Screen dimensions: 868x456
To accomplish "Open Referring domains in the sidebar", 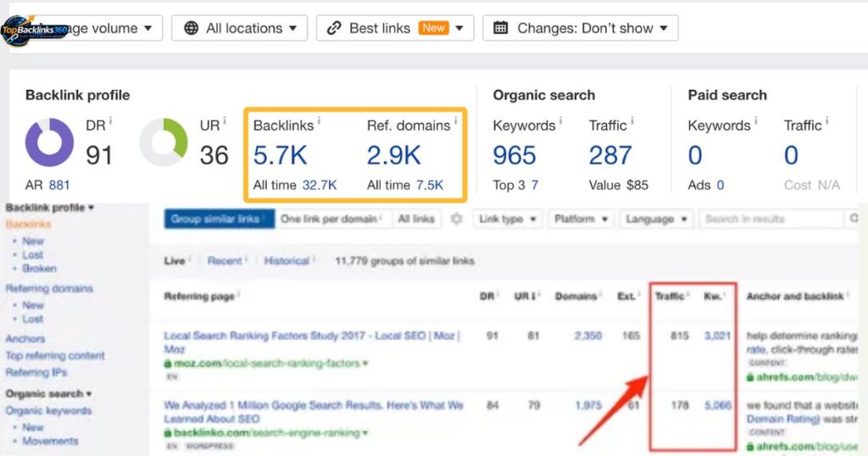I will [49, 288].
